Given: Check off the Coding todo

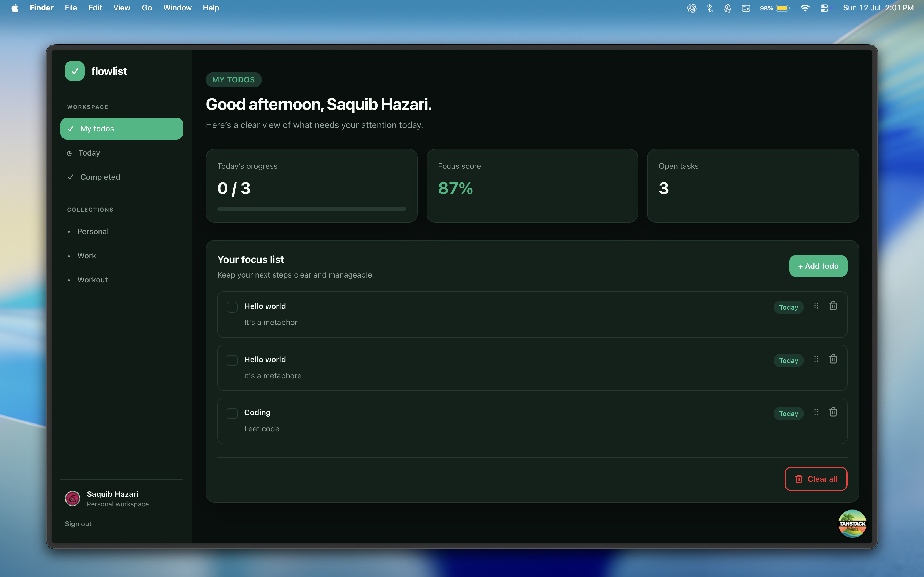Looking at the screenshot, I should [x=232, y=413].
